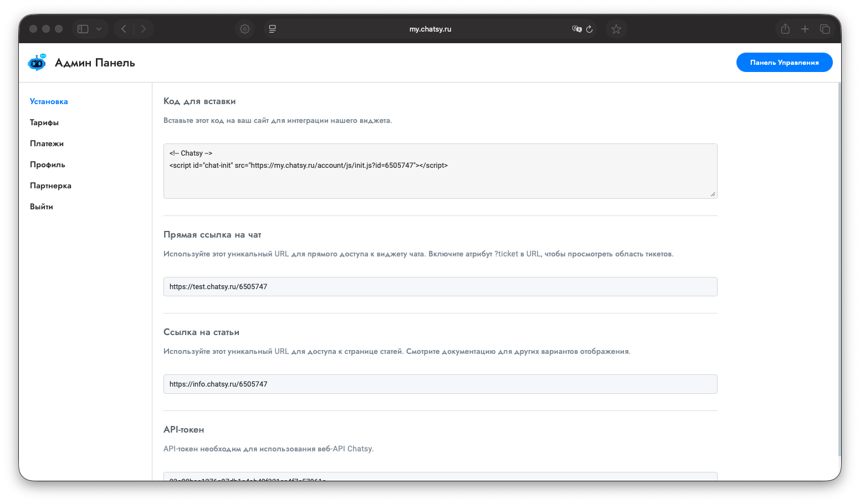Open the sidebar dropdown chevron

99,29
